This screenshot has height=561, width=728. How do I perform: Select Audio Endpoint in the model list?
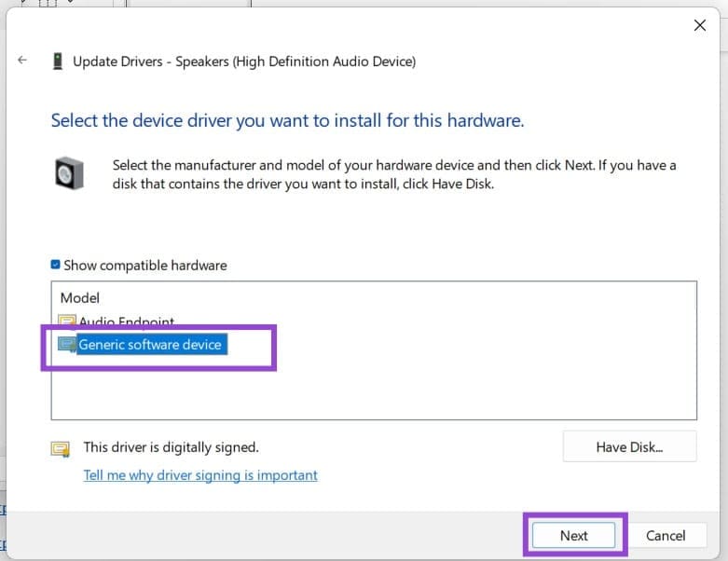pos(126,322)
